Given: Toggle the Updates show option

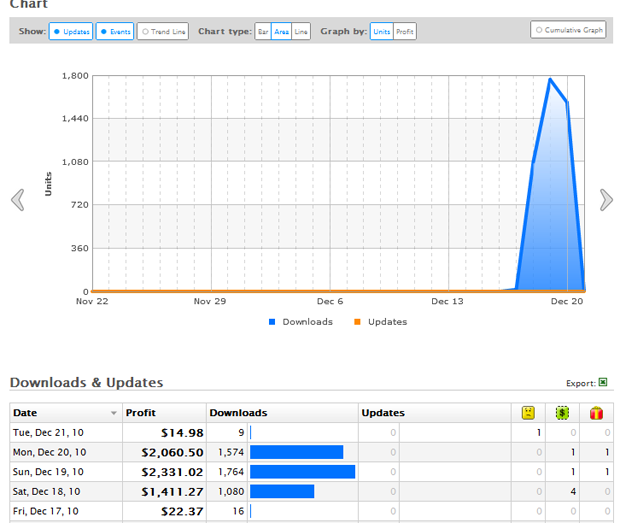Looking at the screenshot, I should point(71,32).
